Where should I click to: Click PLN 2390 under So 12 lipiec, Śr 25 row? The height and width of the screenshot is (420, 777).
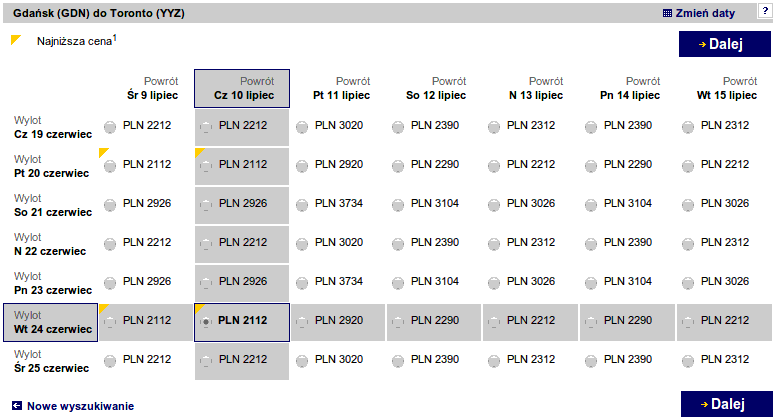435,359
